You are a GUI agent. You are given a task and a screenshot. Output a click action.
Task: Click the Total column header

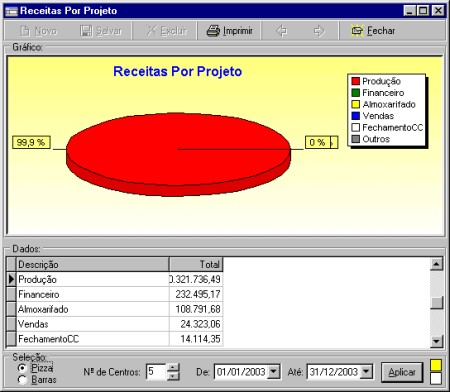pyautogui.click(x=196, y=264)
